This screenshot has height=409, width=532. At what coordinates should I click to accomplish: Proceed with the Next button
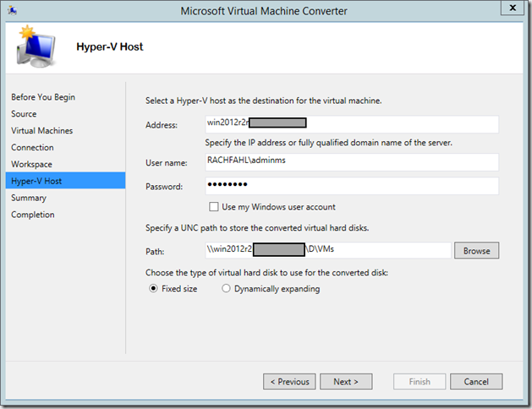coord(346,382)
